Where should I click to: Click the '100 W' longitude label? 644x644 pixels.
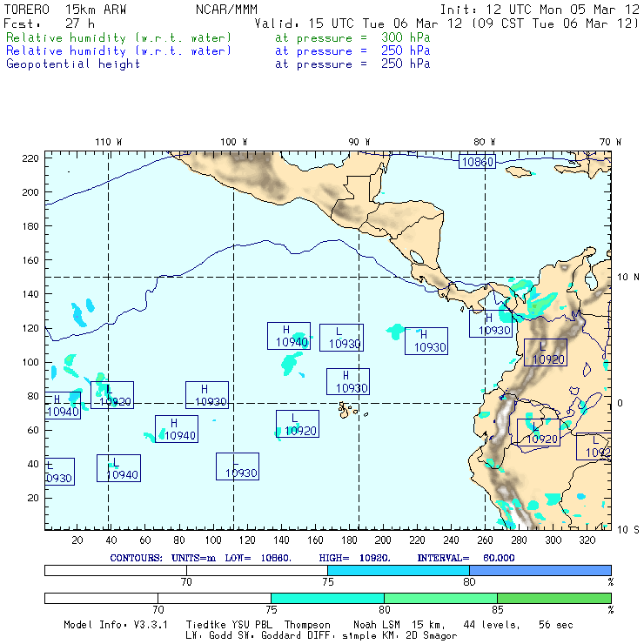tap(234, 142)
